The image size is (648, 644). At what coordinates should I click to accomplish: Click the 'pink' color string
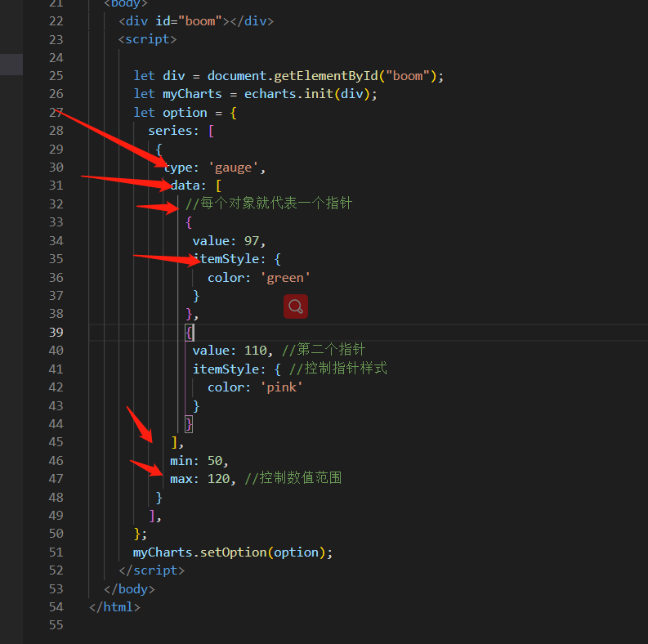point(281,387)
